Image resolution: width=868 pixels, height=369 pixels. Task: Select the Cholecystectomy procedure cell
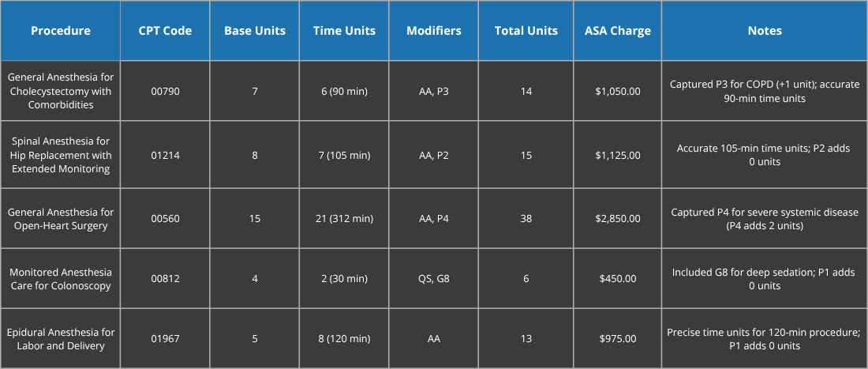[61, 91]
